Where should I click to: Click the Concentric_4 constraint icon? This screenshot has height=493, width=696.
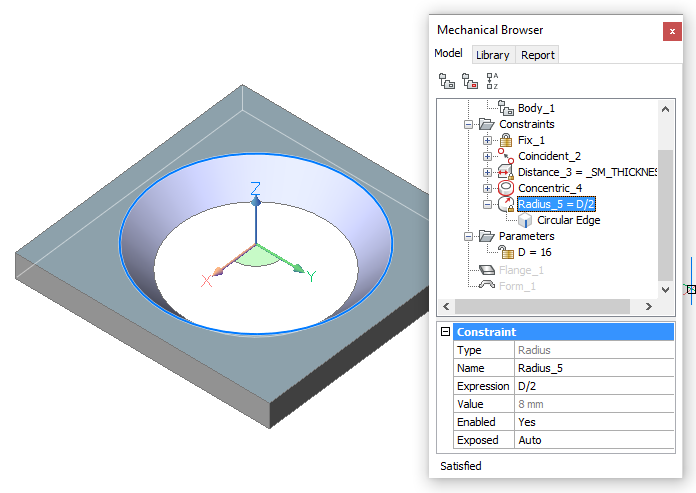506,188
